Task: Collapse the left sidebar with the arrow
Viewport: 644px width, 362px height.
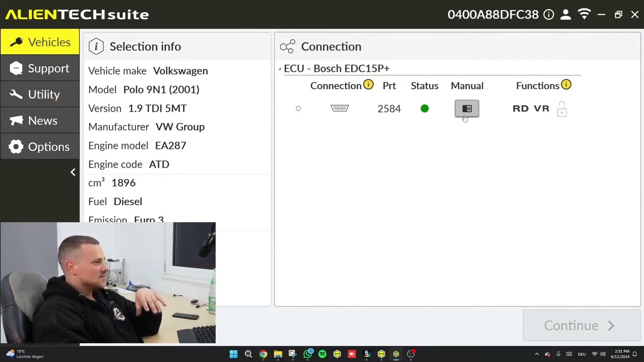Action: coord(73,172)
